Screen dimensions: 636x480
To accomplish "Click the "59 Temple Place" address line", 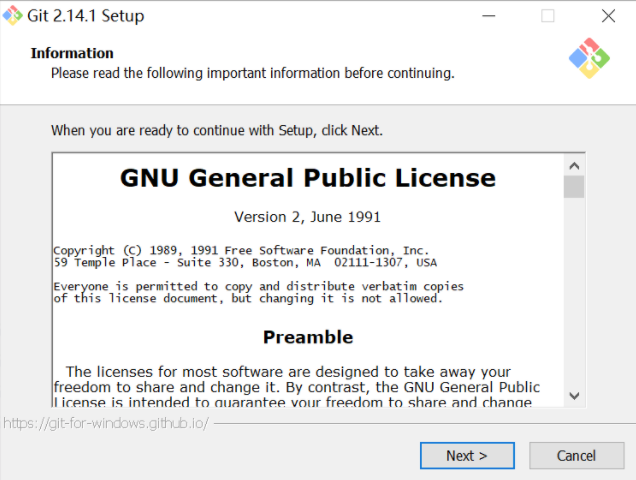I will click(245, 263).
